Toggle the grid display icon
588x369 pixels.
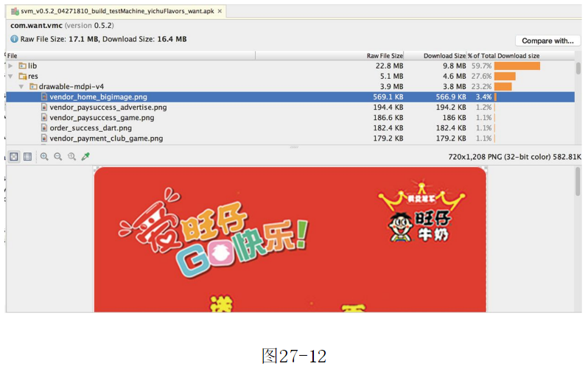click(27, 157)
